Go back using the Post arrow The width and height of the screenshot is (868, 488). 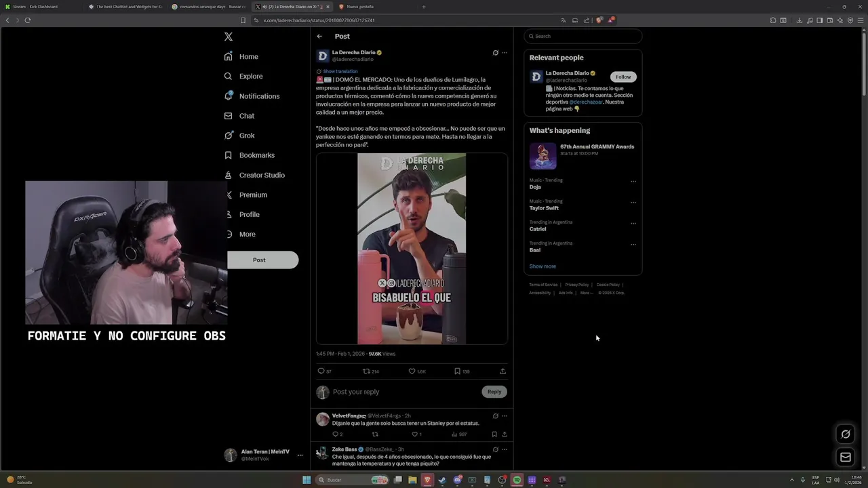tap(319, 37)
